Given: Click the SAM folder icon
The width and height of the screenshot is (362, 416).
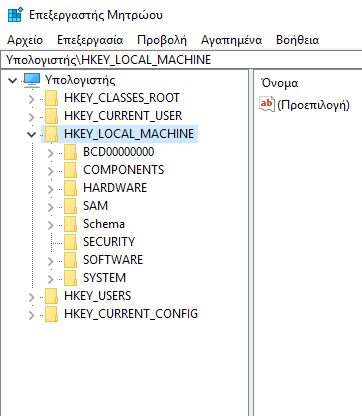Looking at the screenshot, I should [x=70, y=206].
